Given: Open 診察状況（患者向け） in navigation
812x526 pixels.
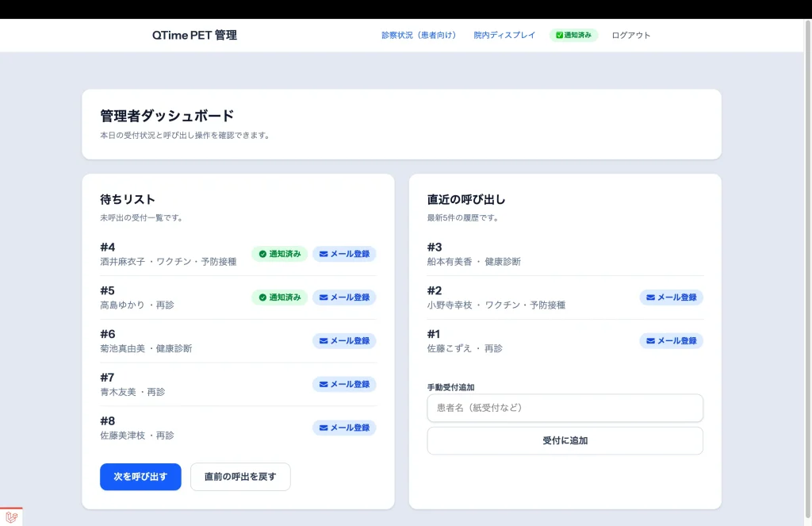Looking at the screenshot, I should tap(419, 35).
